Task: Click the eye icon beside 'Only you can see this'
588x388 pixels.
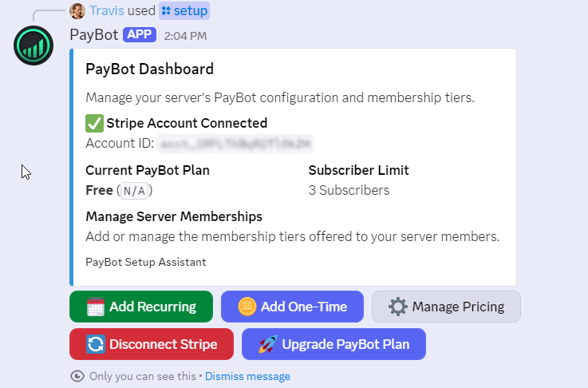Action: (x=77, y=376)
